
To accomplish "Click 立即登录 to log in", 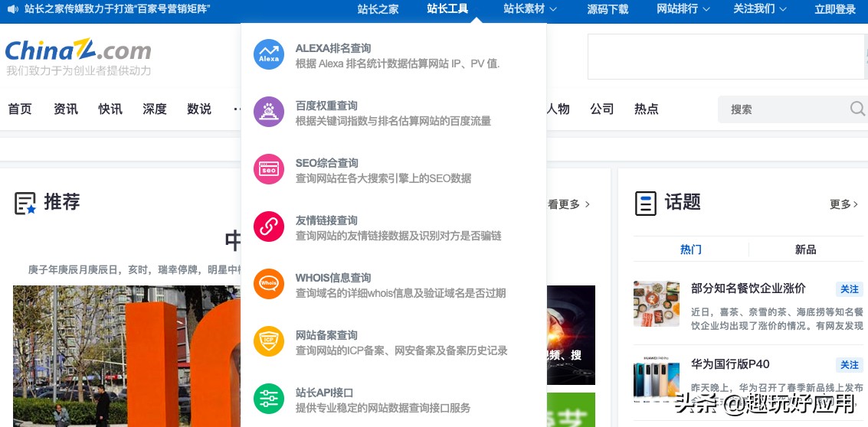I will click(x=835, y=9).
